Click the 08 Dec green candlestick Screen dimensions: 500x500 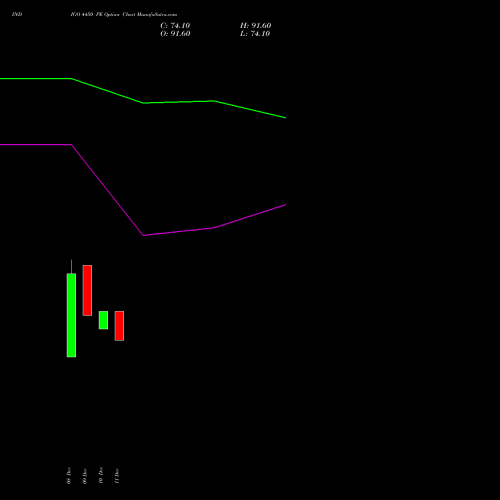point(71,315)
